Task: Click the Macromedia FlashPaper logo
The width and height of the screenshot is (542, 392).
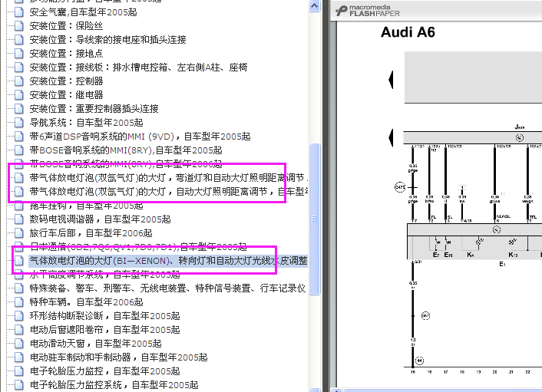Action: click(367, 11)
